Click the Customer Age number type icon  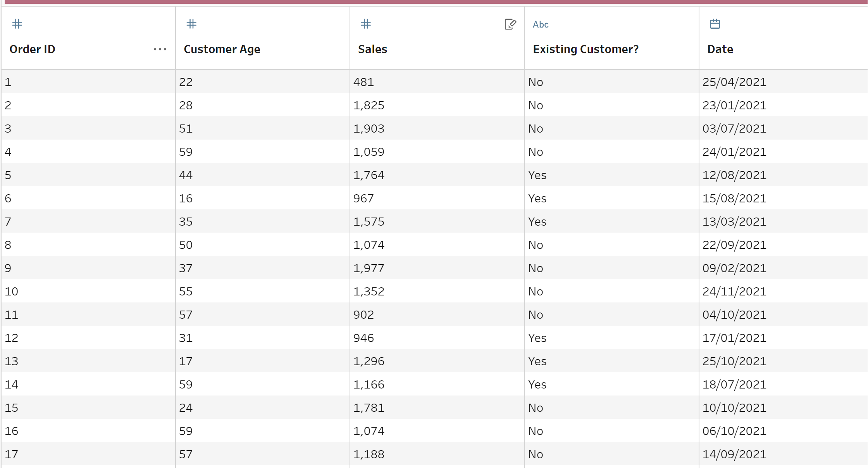click(x=191, y=24)
